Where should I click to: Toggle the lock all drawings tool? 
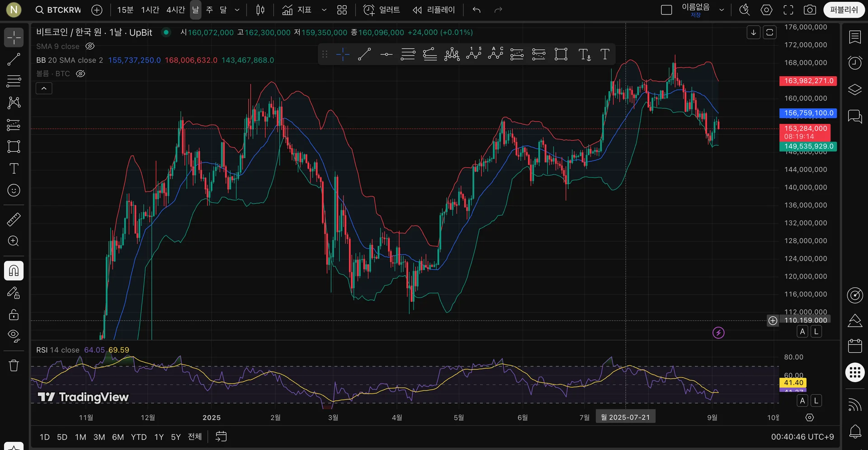(x=14, y=314)
